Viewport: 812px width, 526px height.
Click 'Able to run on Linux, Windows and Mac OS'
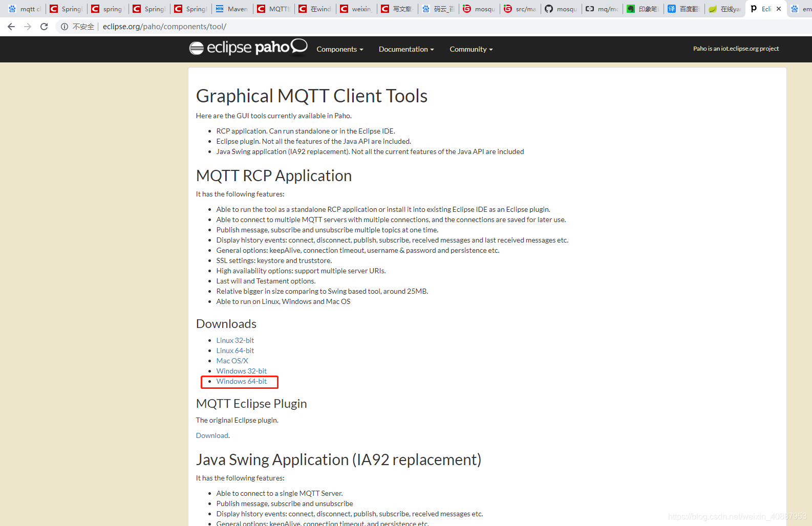click(283, 301)
